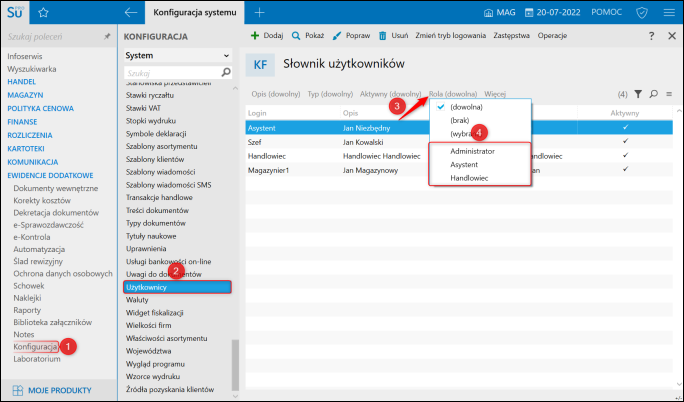Expand the MAGAZYN section
This screenshot has height=402, width=684.
(x=25, y=95)
